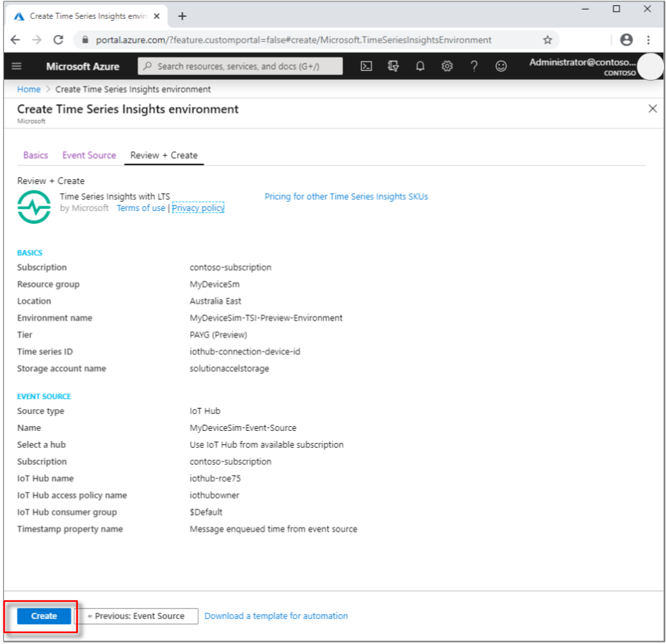Focus the Search resources, services, and docs box
This screenshot has height=644, width=666.
pos(240,66)
